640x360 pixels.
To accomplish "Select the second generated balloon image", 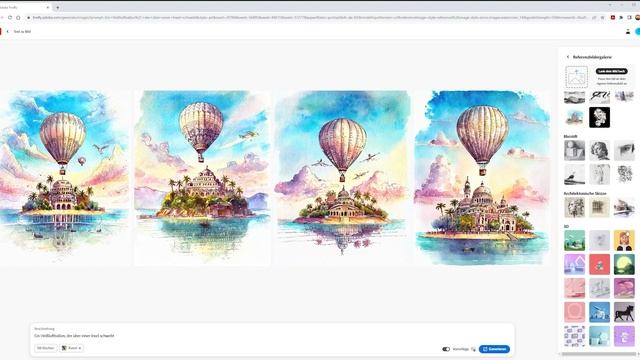I will pyautogui.click(x=202, y=178).
